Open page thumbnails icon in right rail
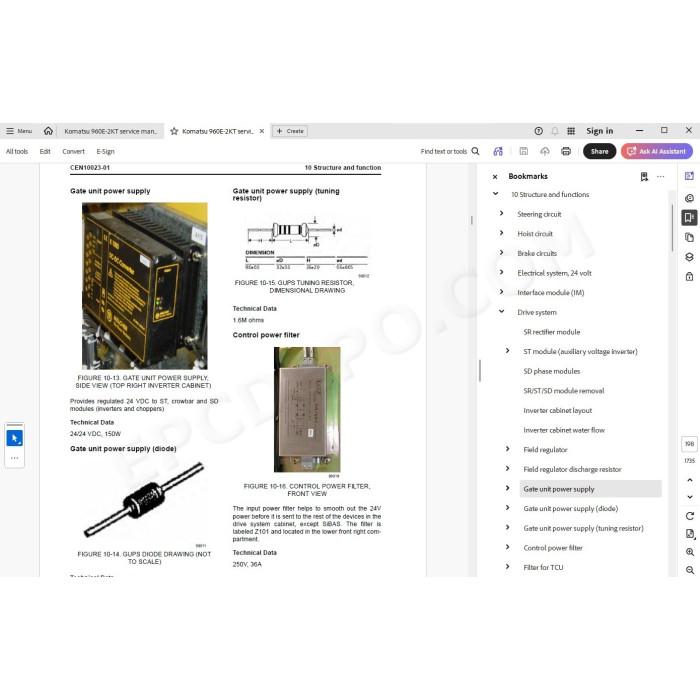The height and width of the screenshot is (700, 700). (x=689, y=238)
